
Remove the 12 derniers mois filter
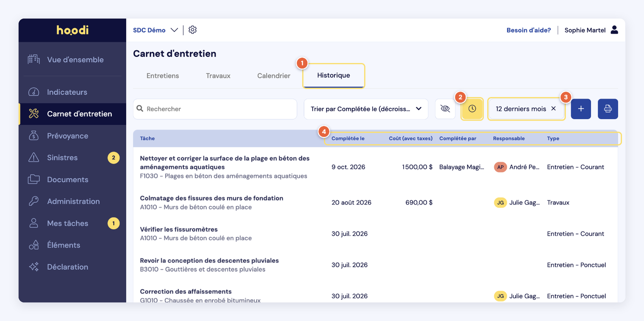pos(553,109)
